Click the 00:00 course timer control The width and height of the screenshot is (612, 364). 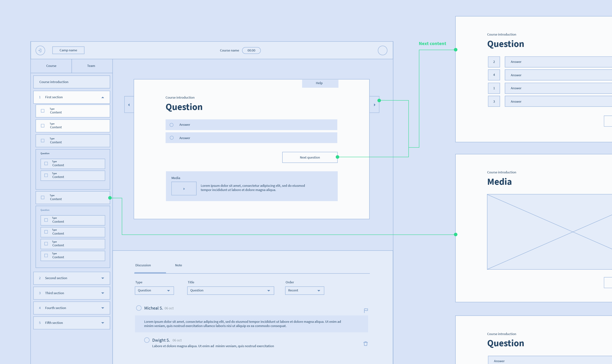(x=251, y=50)
